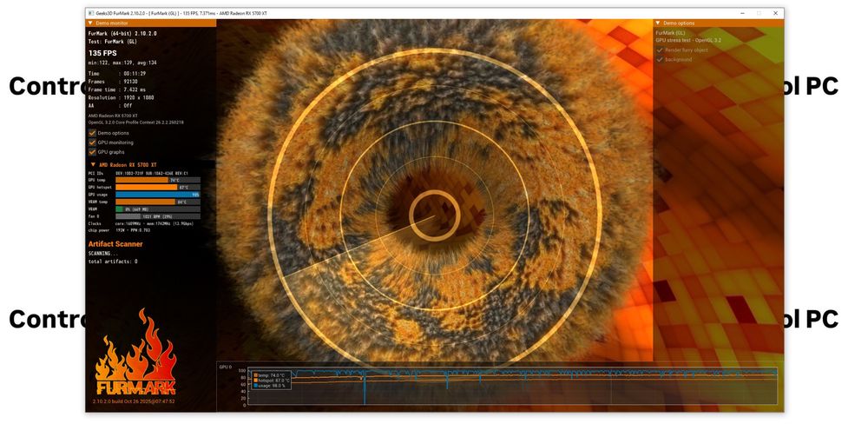
Task: Click the total artifacts: 0 text
Action: [x=113, y=261]
